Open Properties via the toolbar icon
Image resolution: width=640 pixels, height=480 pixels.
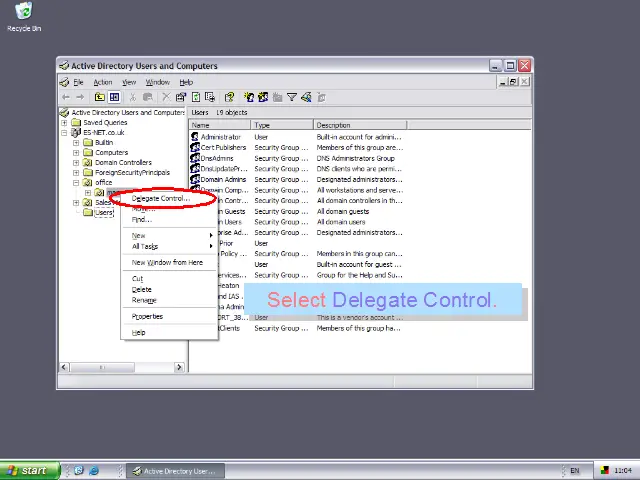tap(180, 97)
